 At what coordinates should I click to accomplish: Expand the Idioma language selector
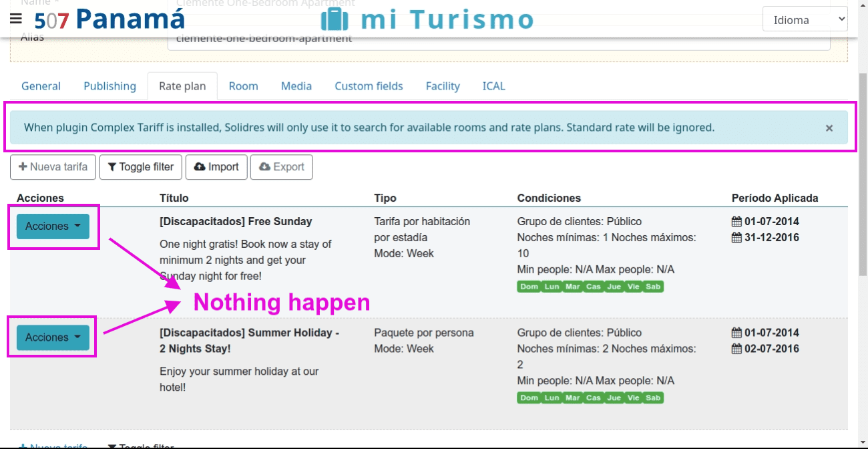tap(805, 20)
